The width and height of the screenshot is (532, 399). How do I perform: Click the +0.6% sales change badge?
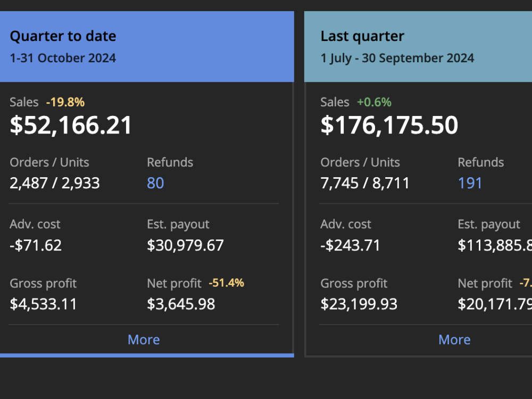[x=374, y=102]
